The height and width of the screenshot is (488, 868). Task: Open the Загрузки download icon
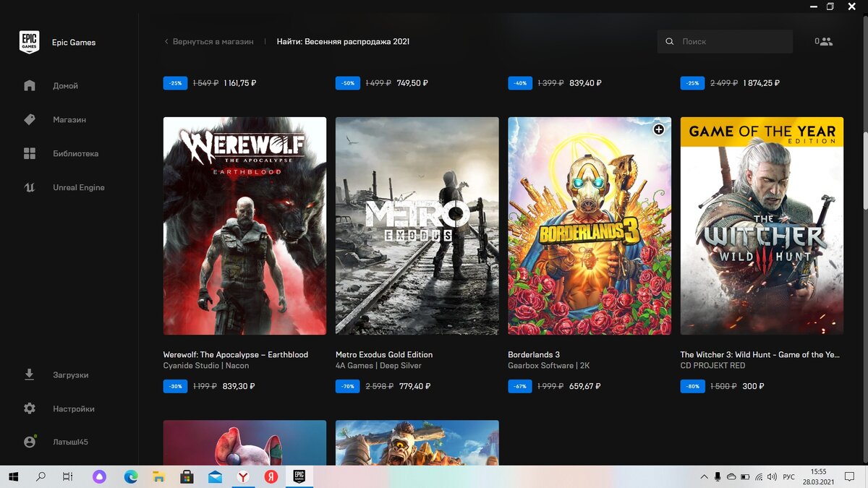30,374
